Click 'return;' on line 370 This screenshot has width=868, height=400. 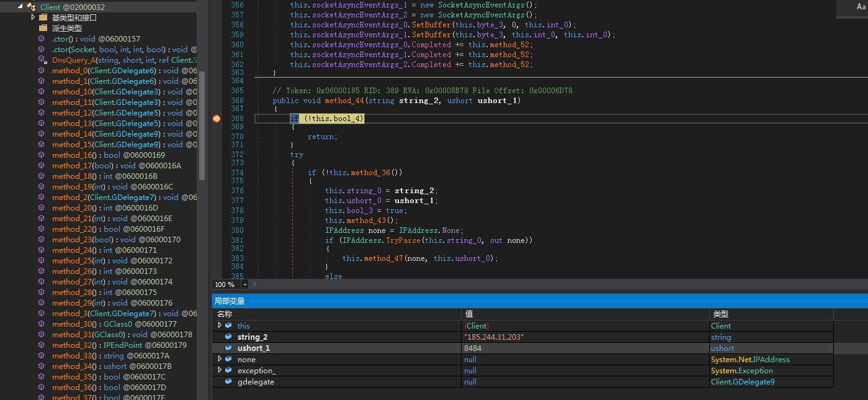tap(322, 136)
